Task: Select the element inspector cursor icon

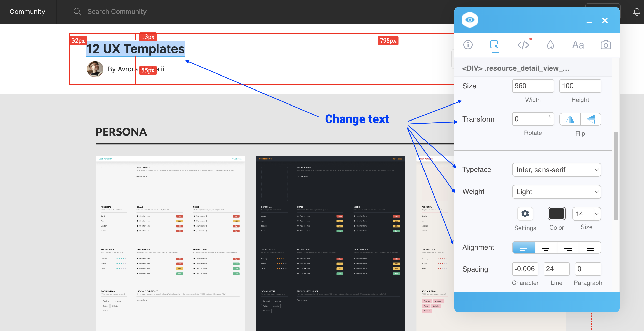Action: (494, 45)
